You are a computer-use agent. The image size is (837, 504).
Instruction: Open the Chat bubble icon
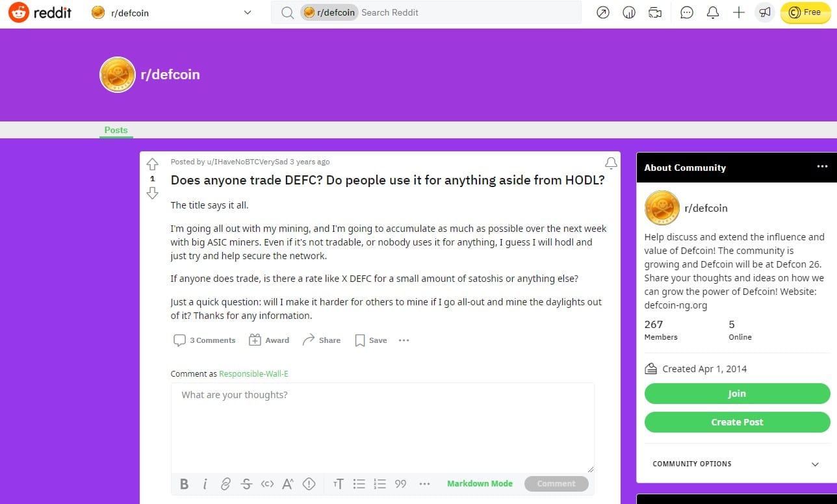(x=687, y=12)
